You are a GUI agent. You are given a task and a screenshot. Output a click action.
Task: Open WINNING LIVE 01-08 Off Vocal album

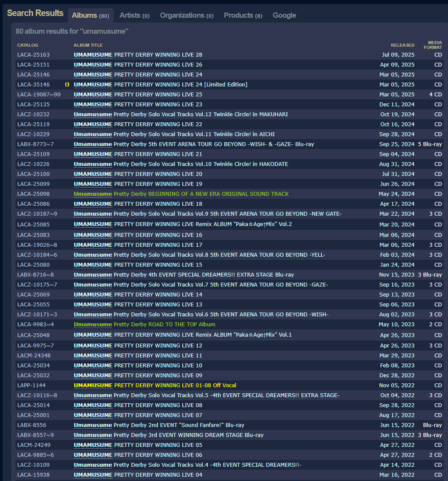[155, 385]
